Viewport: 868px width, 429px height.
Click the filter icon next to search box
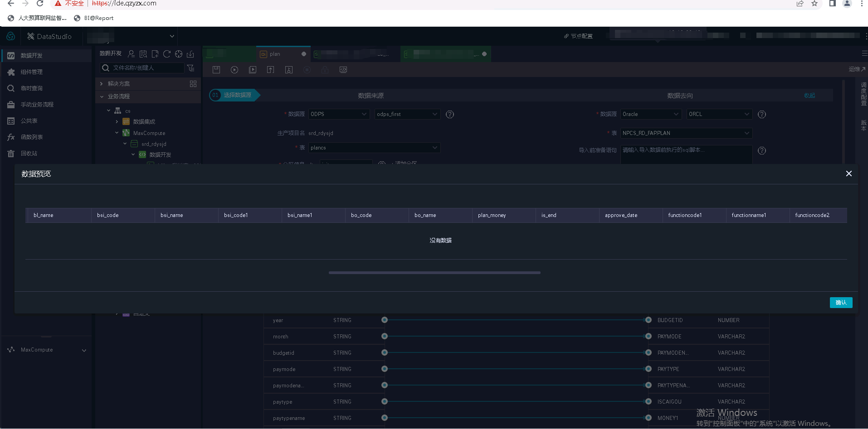click(191, 68)
